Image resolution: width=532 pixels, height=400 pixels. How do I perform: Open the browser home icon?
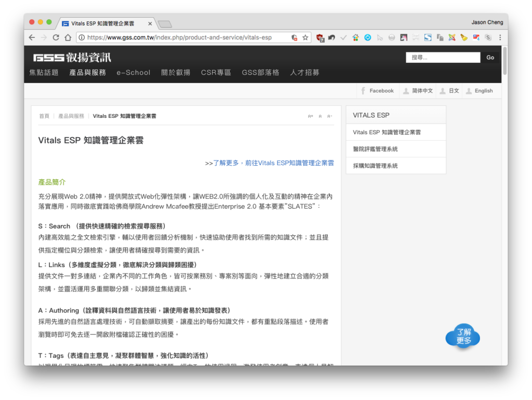point(68,37)
